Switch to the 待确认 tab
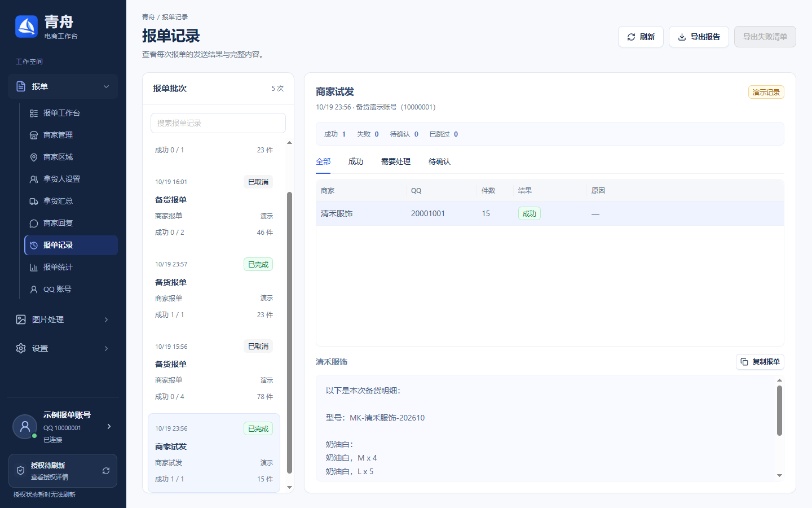The height and width of the screenshot is (508, 812). pos(439,161)
